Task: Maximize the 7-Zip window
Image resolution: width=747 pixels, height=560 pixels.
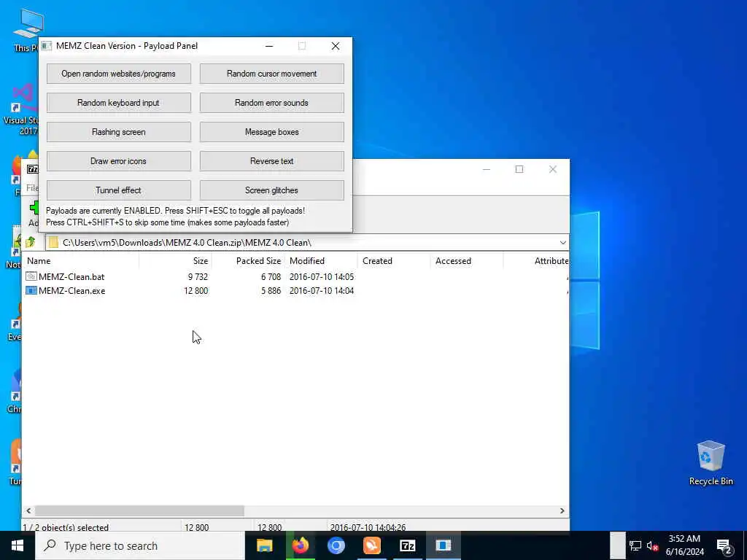Action: [519, 169]
